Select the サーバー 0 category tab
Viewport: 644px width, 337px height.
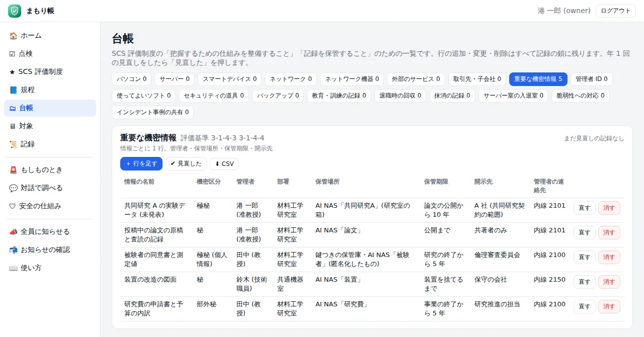pos(175,79)
